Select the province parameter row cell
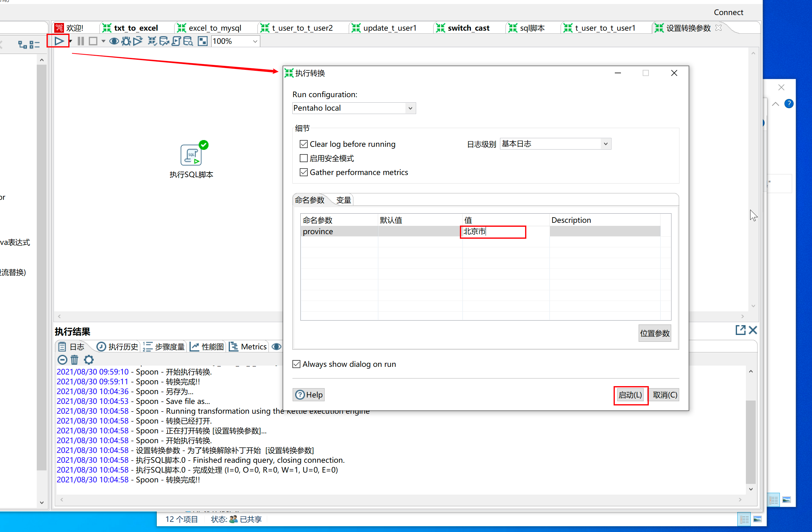Screen dimensions: 812x532 click(339, 231)
